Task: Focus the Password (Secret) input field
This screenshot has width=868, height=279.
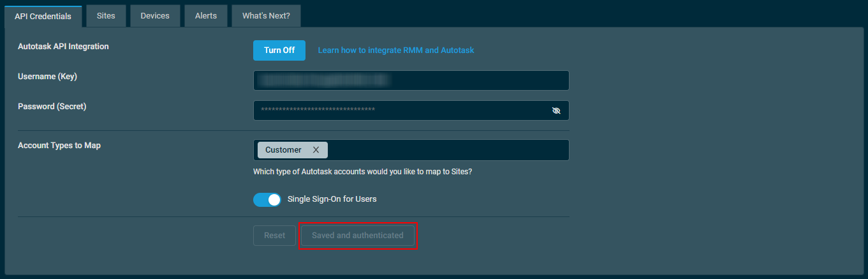Action: tap(411, 110)
